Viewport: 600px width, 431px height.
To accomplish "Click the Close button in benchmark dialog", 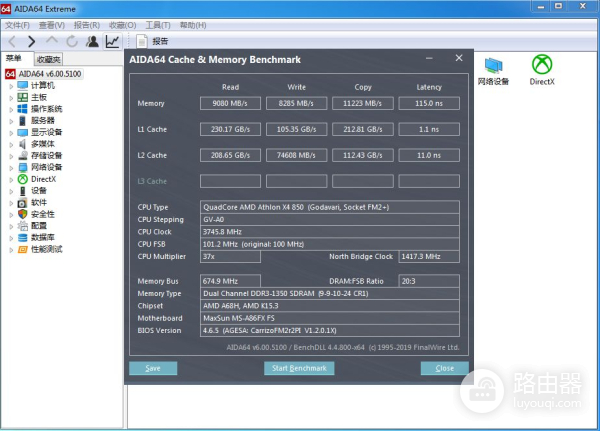I will pos(444,368).
